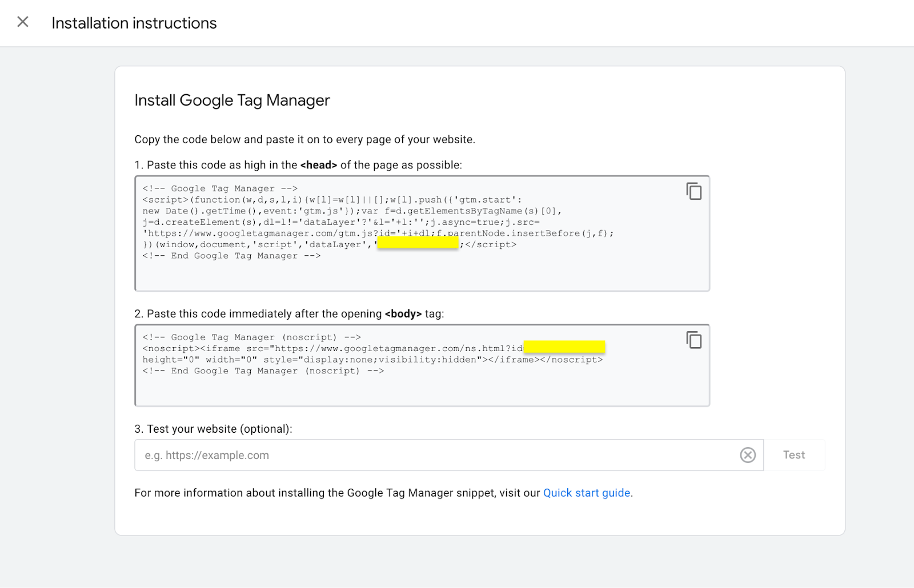Clear the test website URL field
914x588 pixels.
(x=748, y=455)
